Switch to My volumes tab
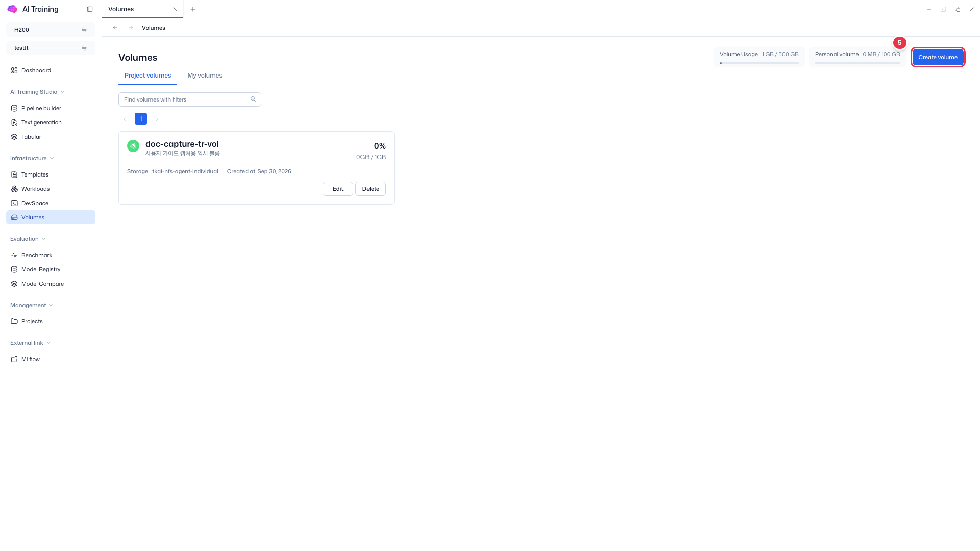980x551 pixels. [x=205, y=76]
